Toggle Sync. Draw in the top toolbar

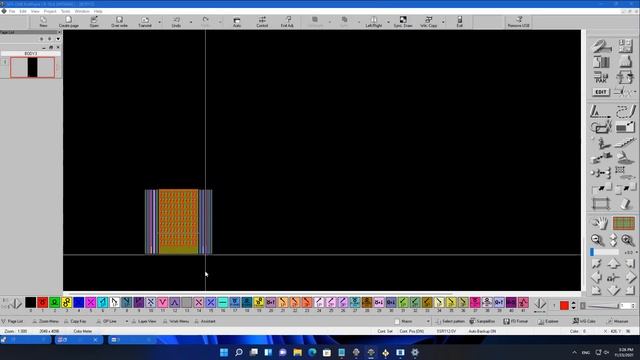(x=403, y=22)
